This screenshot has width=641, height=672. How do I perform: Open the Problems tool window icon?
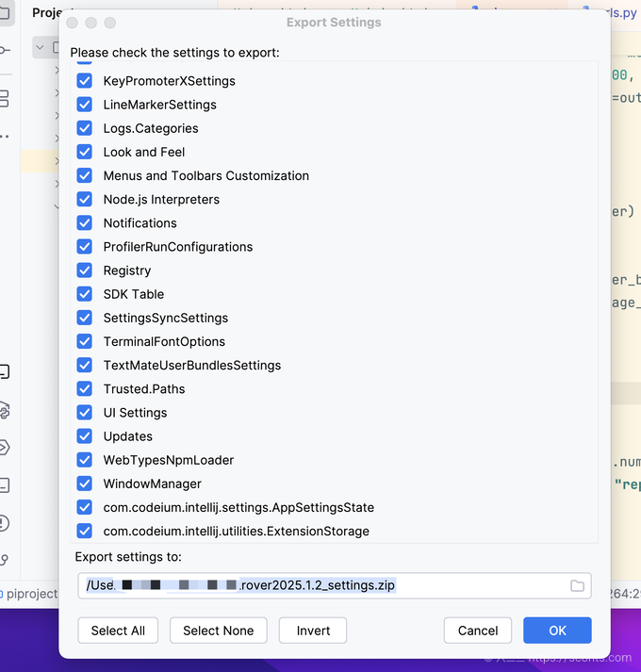pyautogui.click(x=5, y=523)
